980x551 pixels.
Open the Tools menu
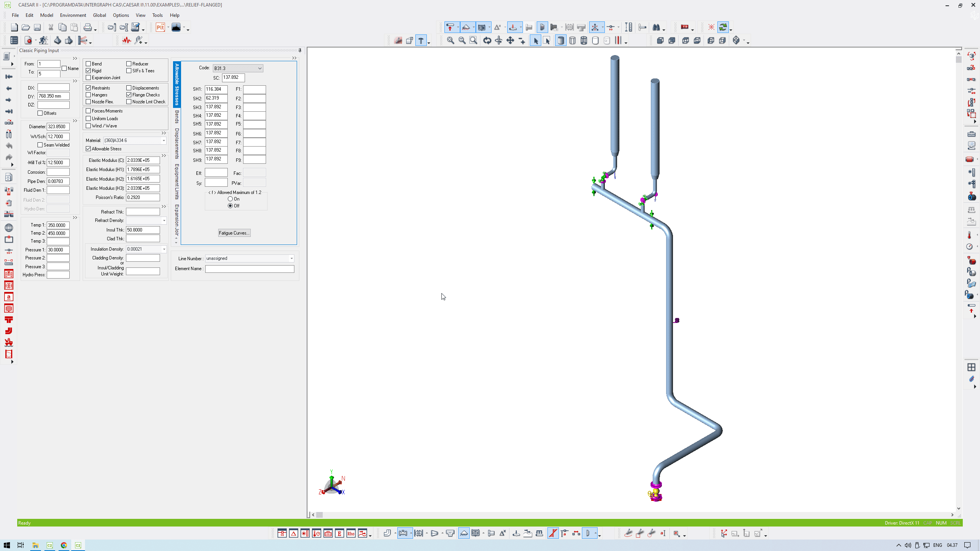[x=157, y=15]
